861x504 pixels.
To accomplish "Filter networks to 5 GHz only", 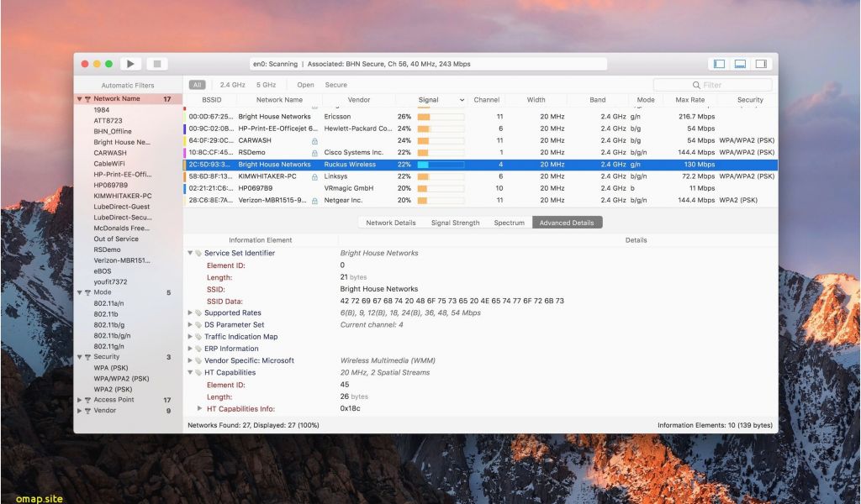I will pyautogui.click(x=266, y=85).
